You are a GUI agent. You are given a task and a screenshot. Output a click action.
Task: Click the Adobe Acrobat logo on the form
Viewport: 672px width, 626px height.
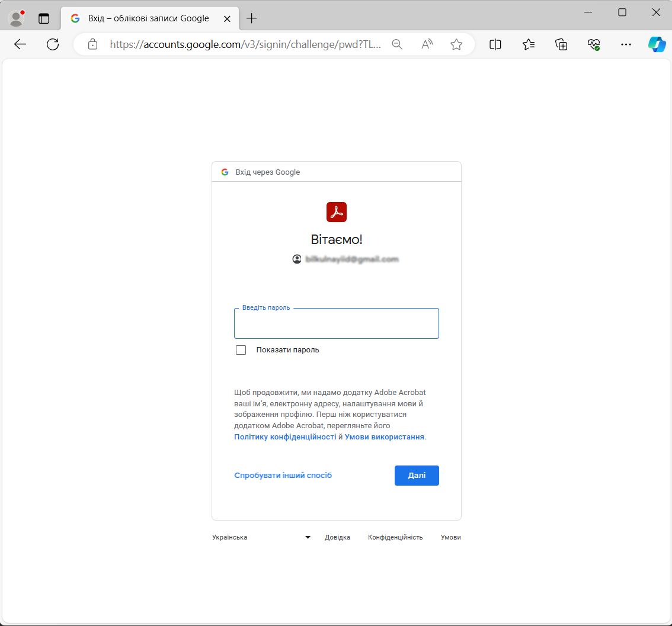click(x=336, y=211)
